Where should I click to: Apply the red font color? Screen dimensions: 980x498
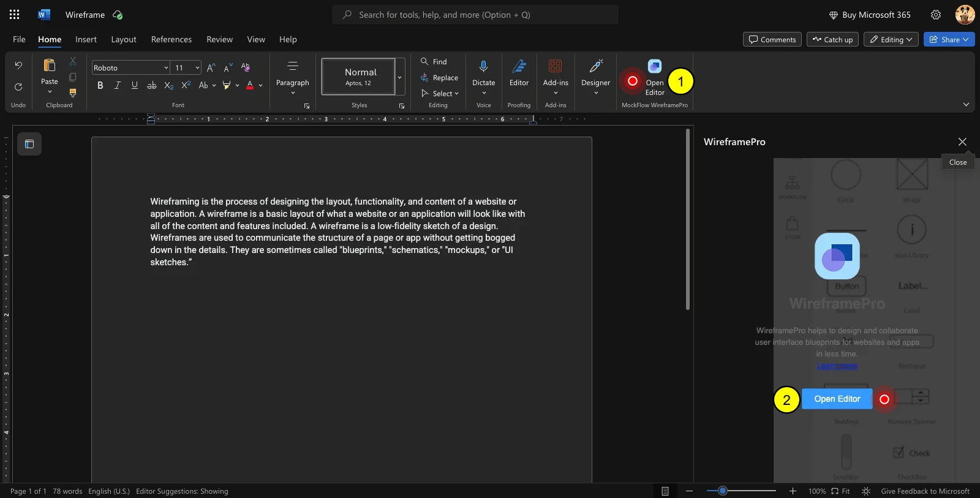coord(250,85)
